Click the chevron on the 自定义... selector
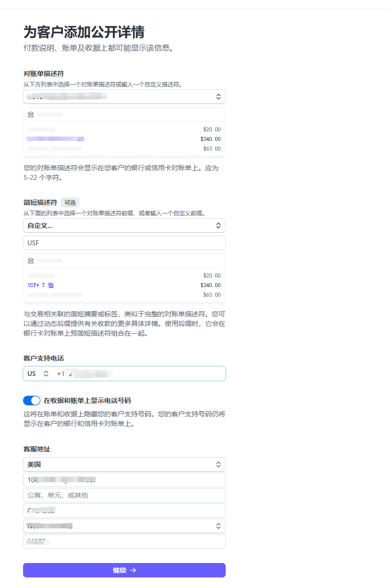Viewport: 388px width, 588px height. coord(218,225)
